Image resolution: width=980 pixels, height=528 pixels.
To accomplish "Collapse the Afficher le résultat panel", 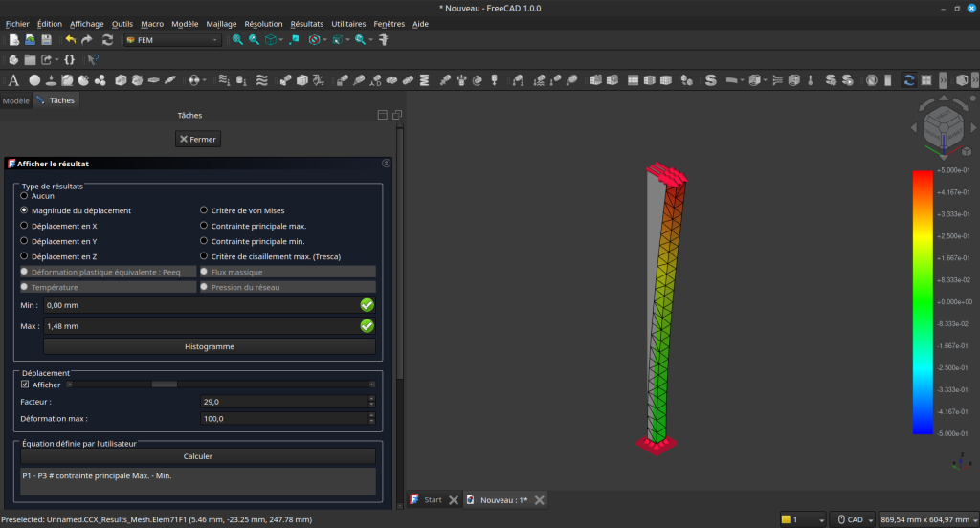I will point(387,163).
